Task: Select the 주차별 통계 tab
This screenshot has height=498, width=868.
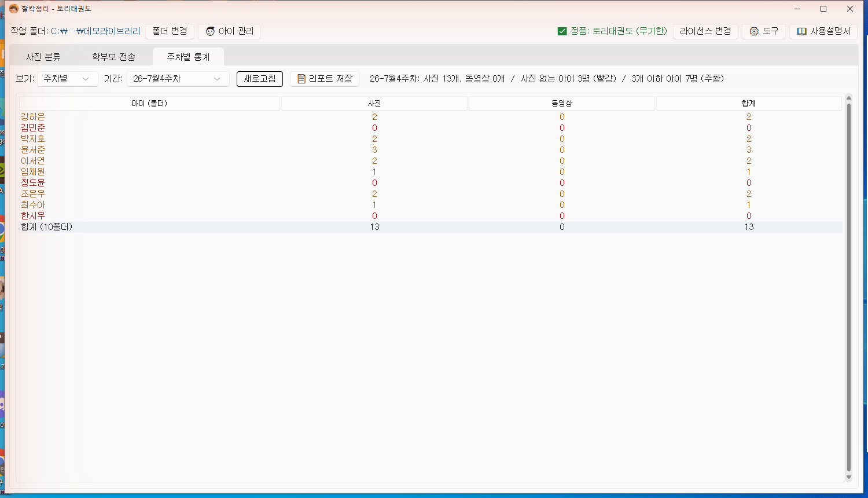Action: 188,57
